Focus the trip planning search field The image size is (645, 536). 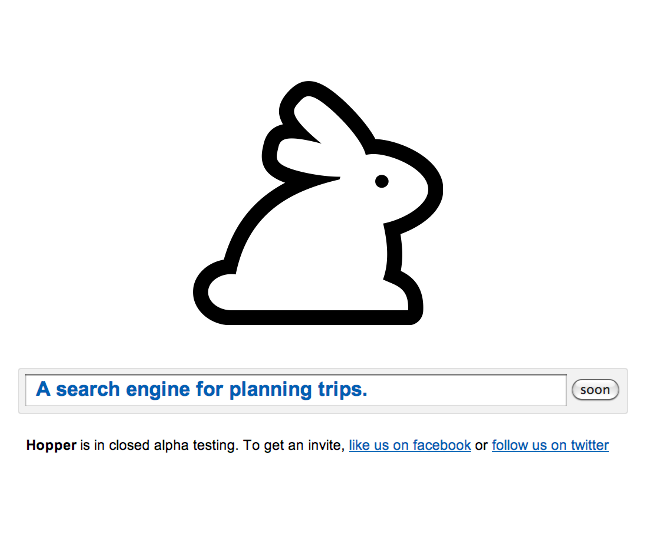[296, 390]
